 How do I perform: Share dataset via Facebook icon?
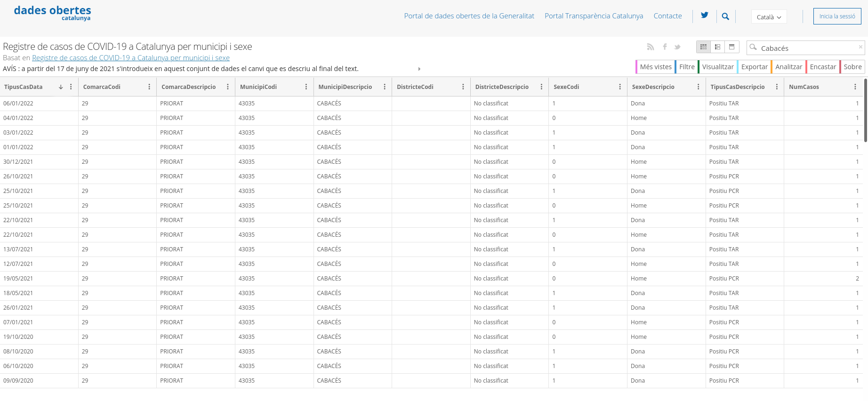point(665,47)
